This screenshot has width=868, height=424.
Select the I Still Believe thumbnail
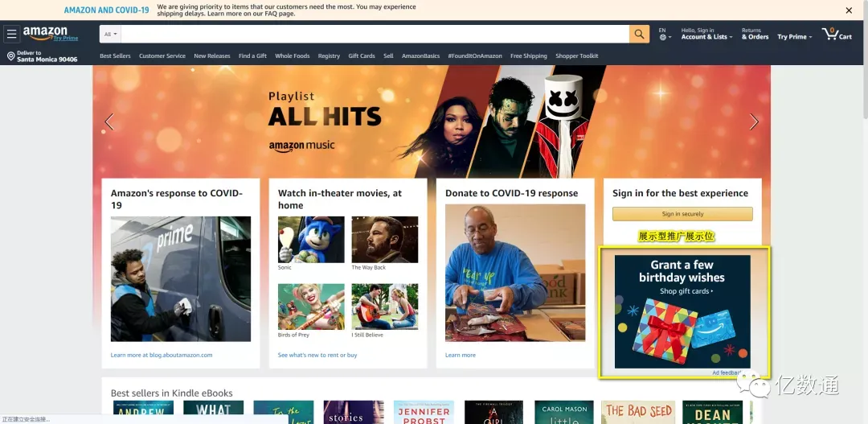(385, 307)
